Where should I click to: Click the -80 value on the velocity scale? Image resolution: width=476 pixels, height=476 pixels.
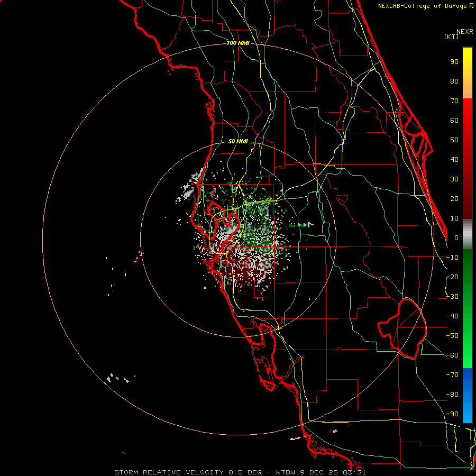[x=452, y=395]
